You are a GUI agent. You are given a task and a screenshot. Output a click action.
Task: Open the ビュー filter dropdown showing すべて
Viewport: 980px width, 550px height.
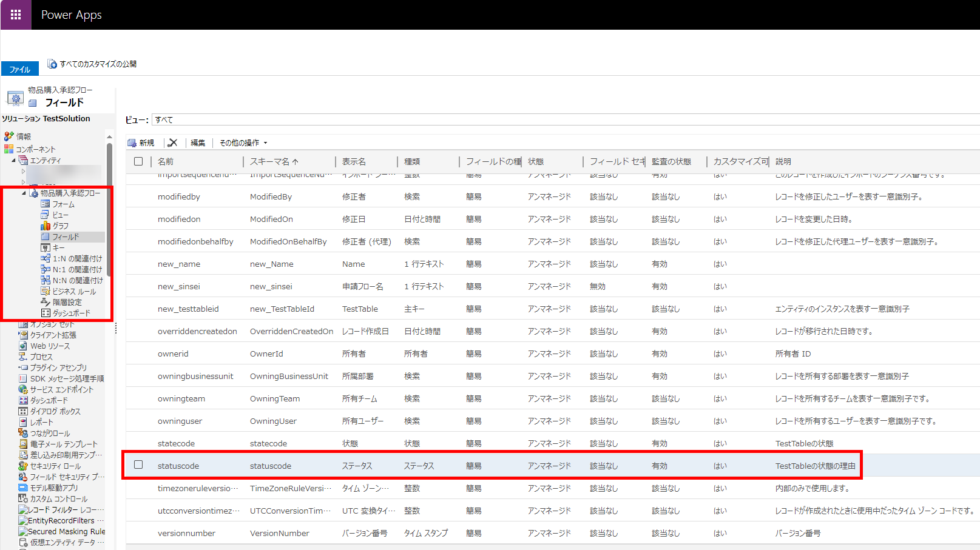(x=566, y=119)
